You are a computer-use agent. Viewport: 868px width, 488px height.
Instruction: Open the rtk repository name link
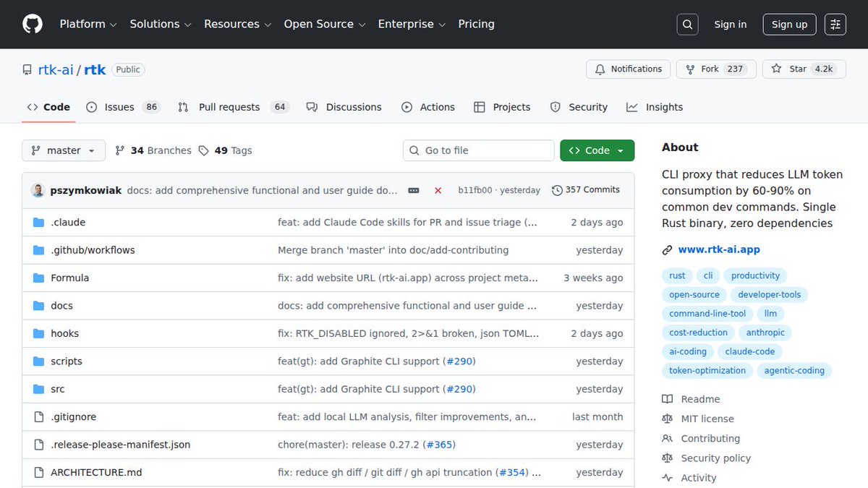[95, 70]
